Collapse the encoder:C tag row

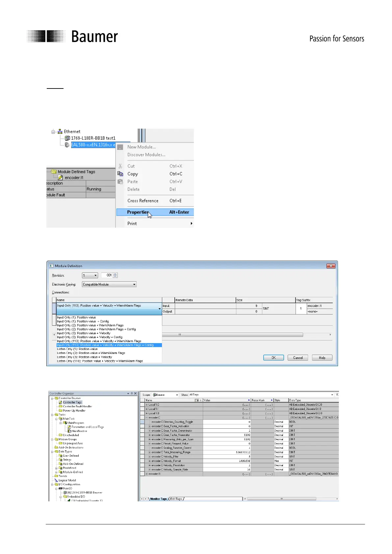pos(147,418)
